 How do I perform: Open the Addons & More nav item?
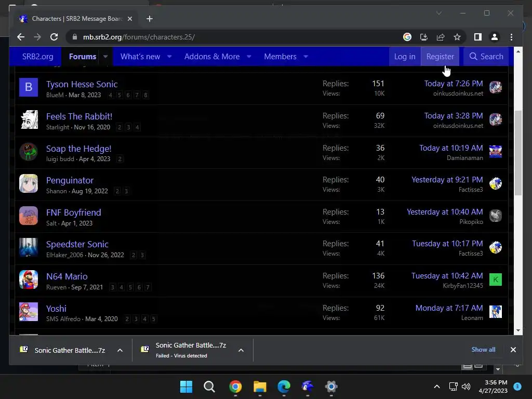212,56
